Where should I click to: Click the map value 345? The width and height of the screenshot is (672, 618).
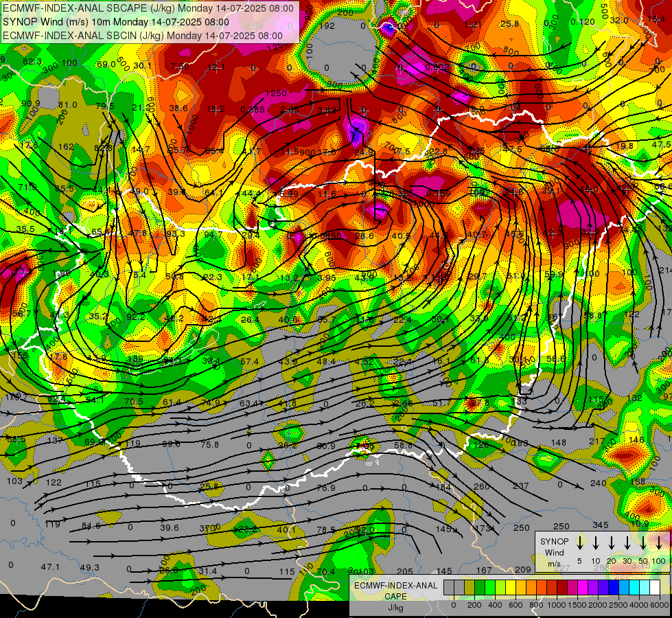(x=601, y=525)
